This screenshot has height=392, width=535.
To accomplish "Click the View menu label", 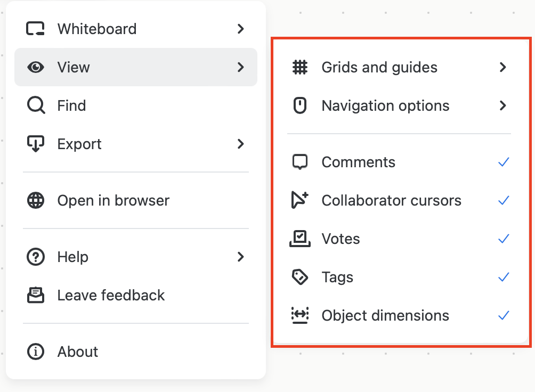I will pyautogui.click(x=74, y=67).
